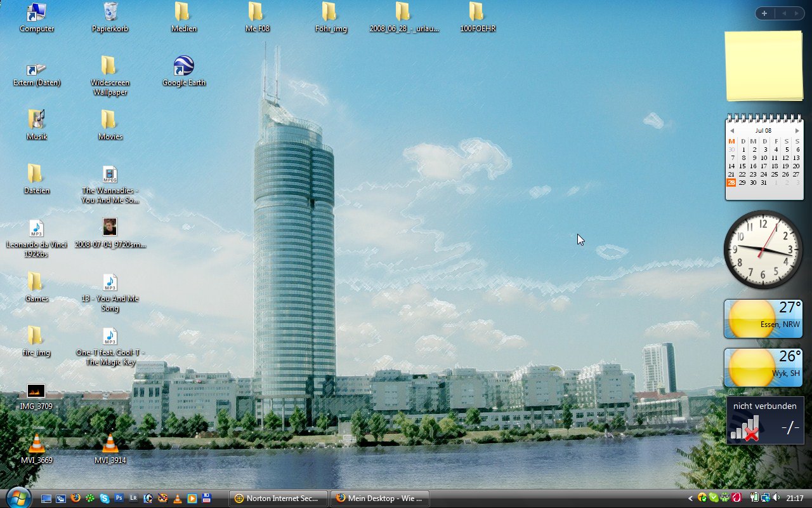
Task: Click the nicht verbunden network gadget
Action: pyautogui.click(x=765, y=420)
